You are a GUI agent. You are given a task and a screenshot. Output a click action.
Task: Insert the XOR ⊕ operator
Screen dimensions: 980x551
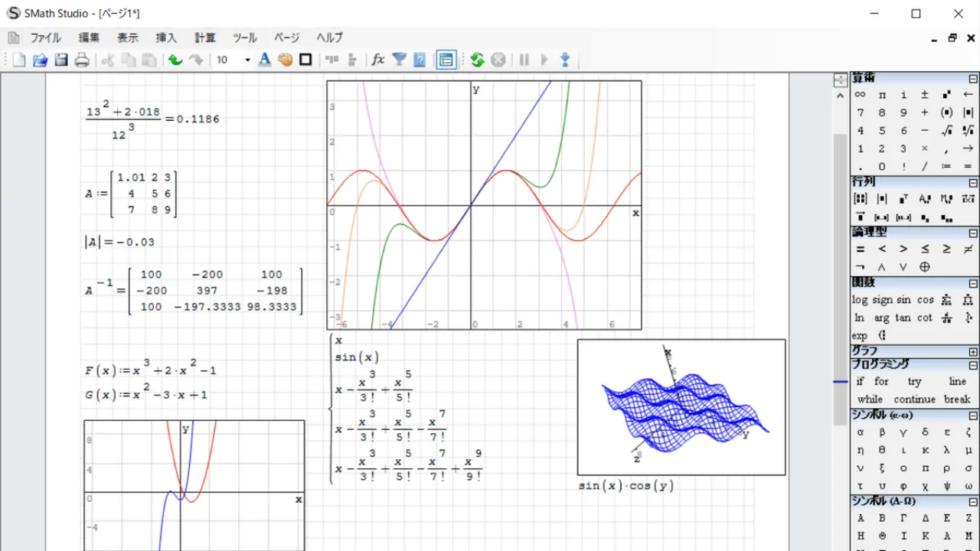point(925,267)
